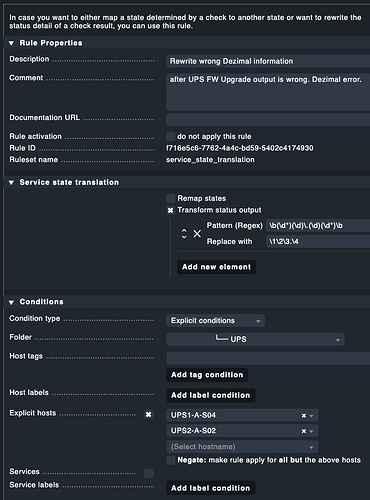The height and width of the screenshot is (500, 370).
Task: Collapse the Rule Properties section
Action: 11,43
